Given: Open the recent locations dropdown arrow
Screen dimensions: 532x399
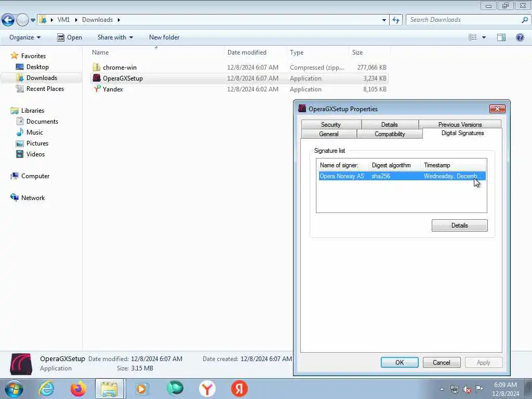Looking at the screenshot, I should 33,20.
